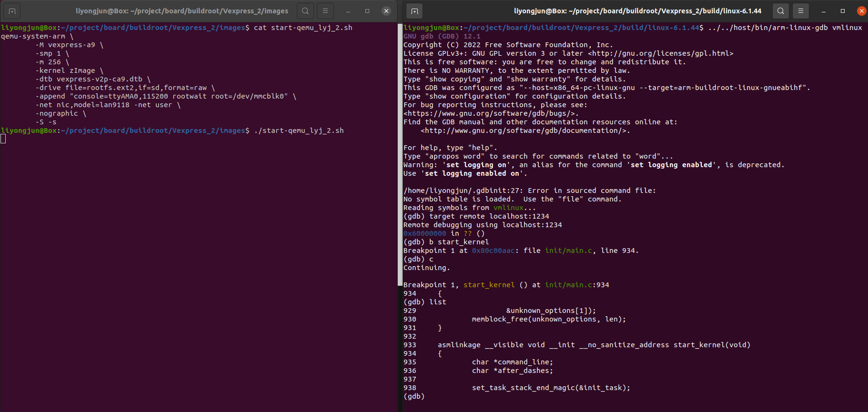Viewport: 868px width, 412px height.
Task: Click the '-kernel zImage' option line
Action: [x=70, y=70]
